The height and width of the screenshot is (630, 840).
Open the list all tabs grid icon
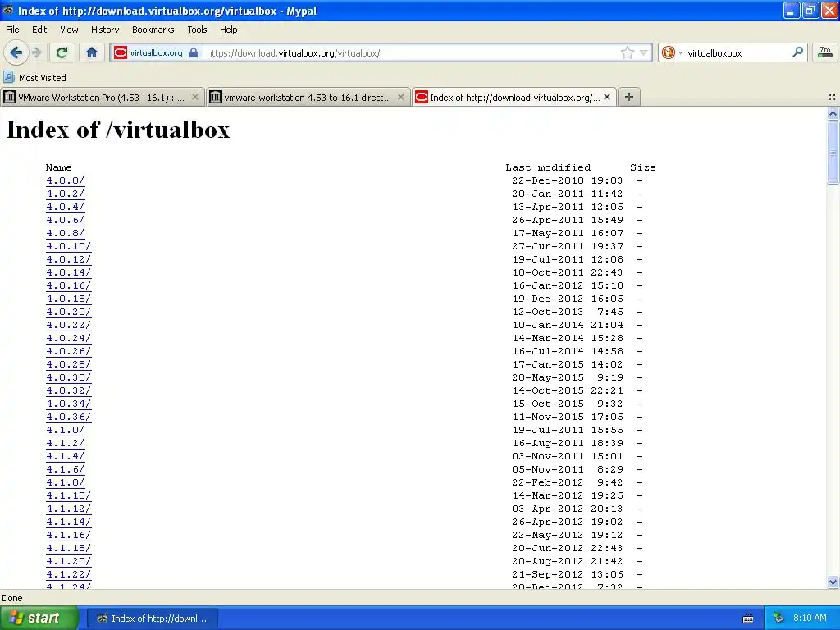[832, 97]
